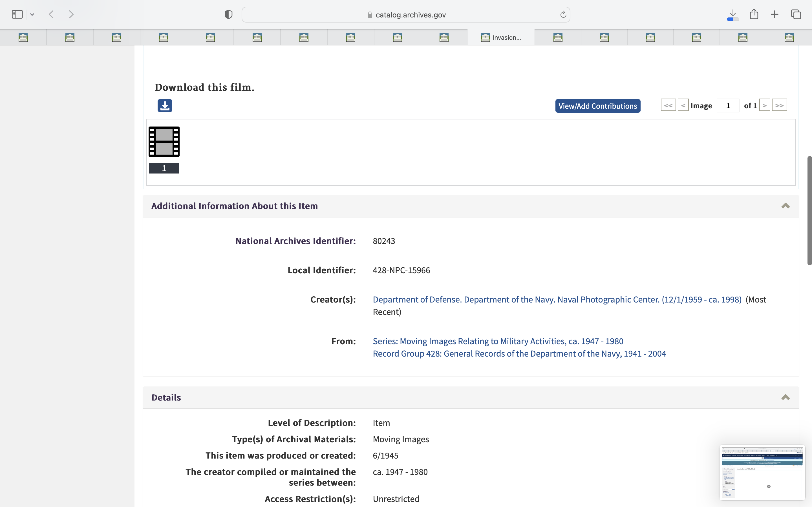Open sidebar options dropdown chevron

[32, 14]
